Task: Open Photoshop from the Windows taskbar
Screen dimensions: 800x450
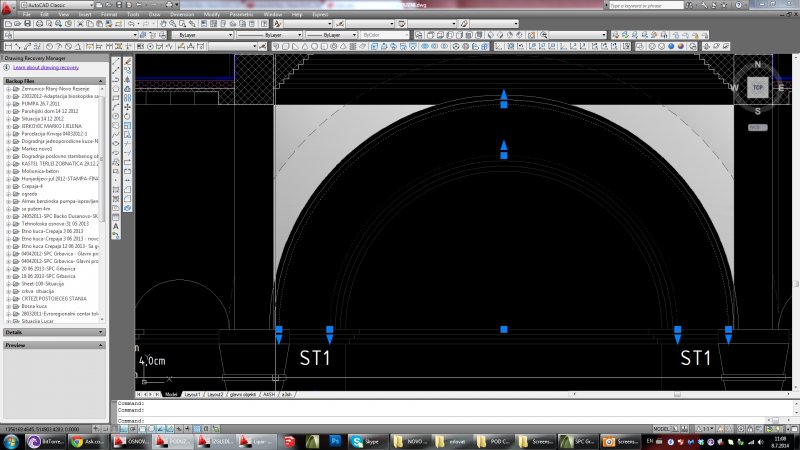Action: 336,440
